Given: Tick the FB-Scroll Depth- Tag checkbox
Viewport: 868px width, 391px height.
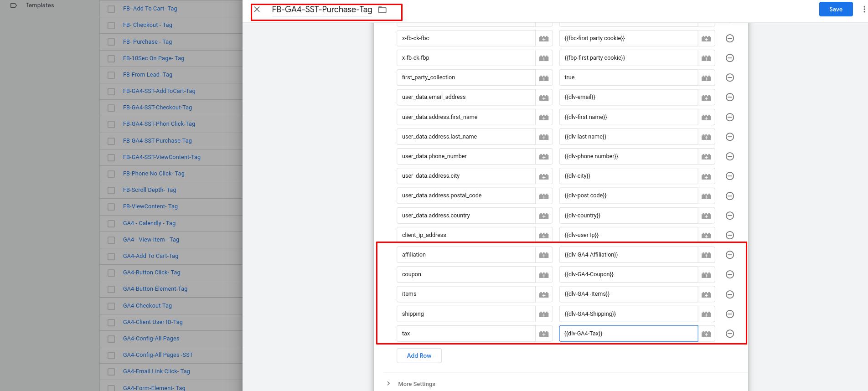Looking at the screenshot, I should pyautogui.click(x=111, y=190).
